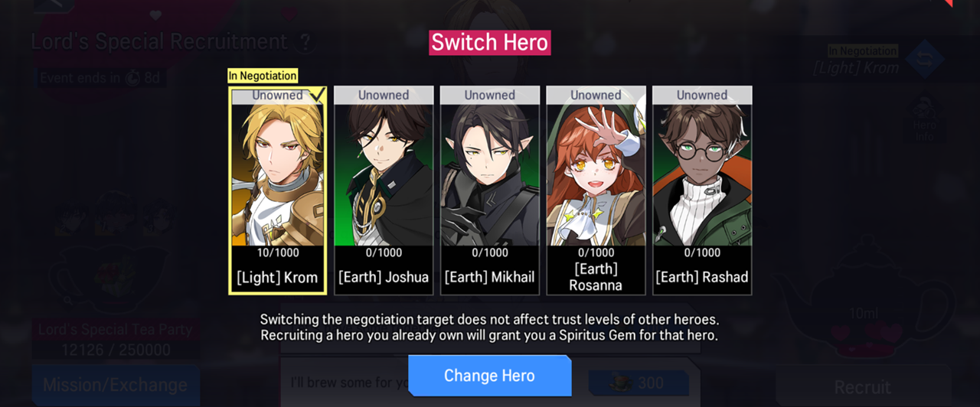Tap Krom's 10/1000 trust counter
This screenshot has height=407, width=980.
coord(277,252)
